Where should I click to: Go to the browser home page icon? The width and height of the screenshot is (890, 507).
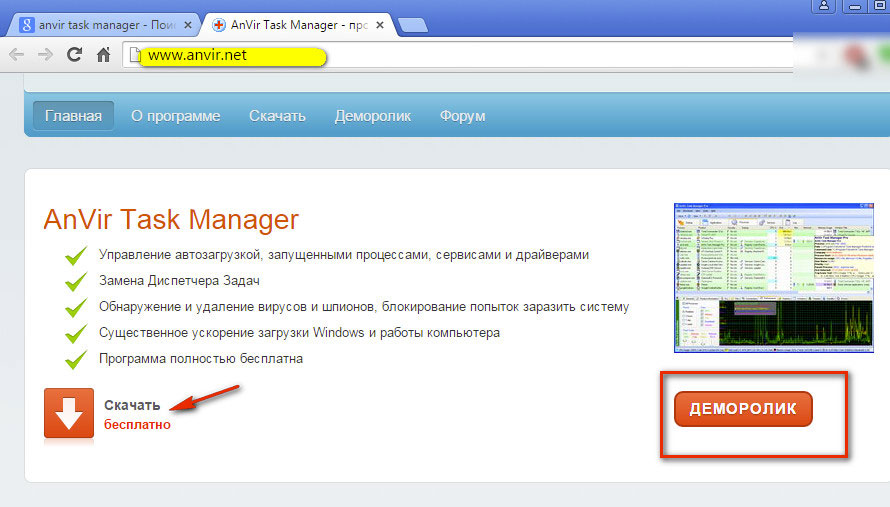(103, 55)
